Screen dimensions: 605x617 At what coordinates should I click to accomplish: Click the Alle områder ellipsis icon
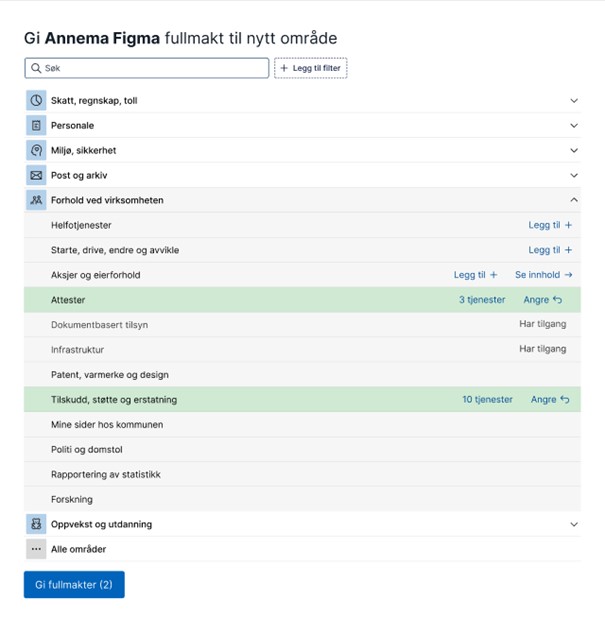click(36, 549)
